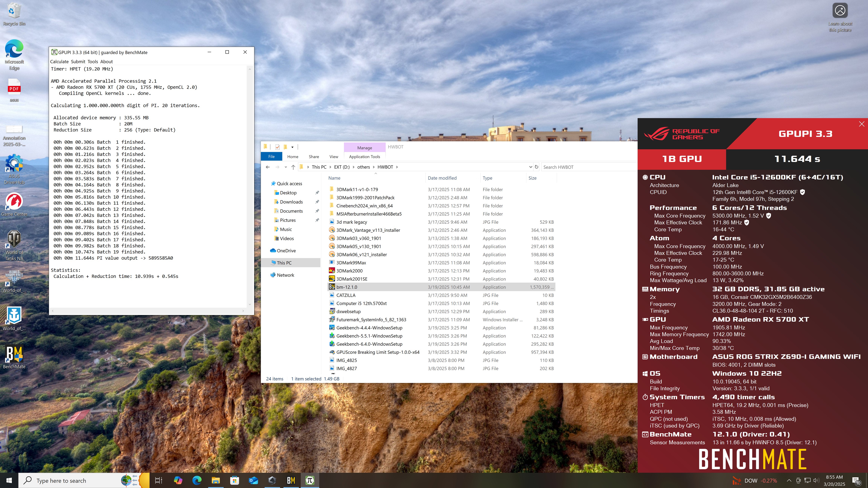Open the Recycle Bin desktop icon
868x488 pixels.
[14, 14]
